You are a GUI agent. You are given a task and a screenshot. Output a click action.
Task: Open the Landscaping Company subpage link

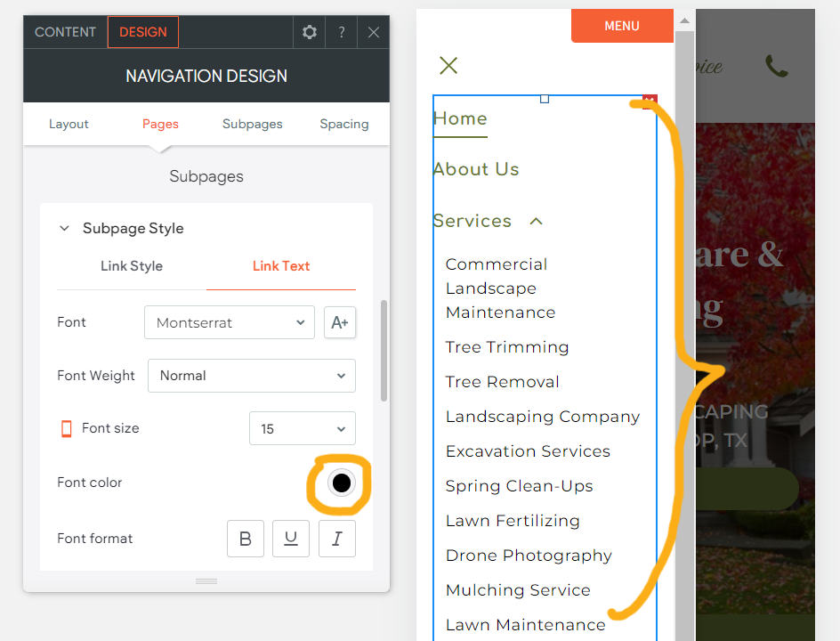coord(543,417)
